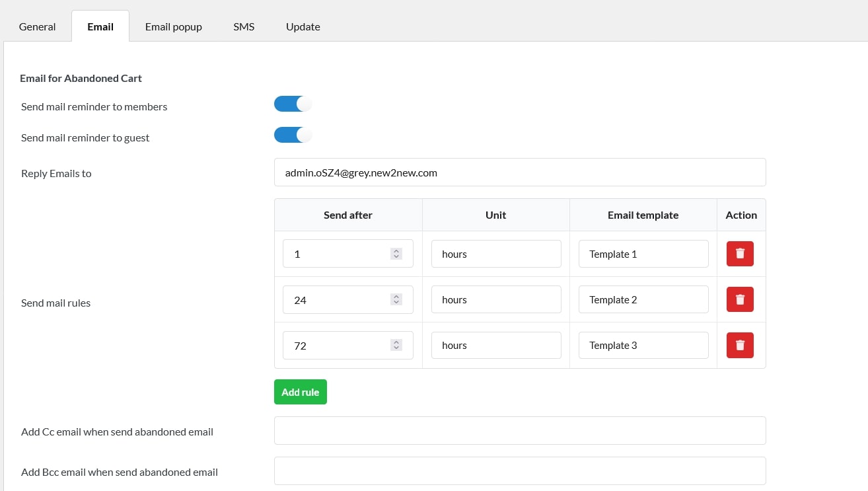The image size is (868, 491).
Task: Click the Reply Emails to input field
Action: [520, 172]
